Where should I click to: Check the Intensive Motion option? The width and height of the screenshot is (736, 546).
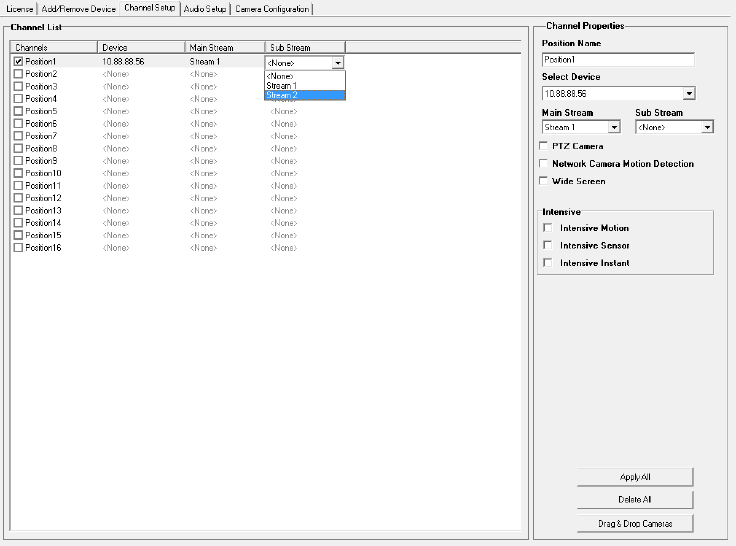(548, 228)
